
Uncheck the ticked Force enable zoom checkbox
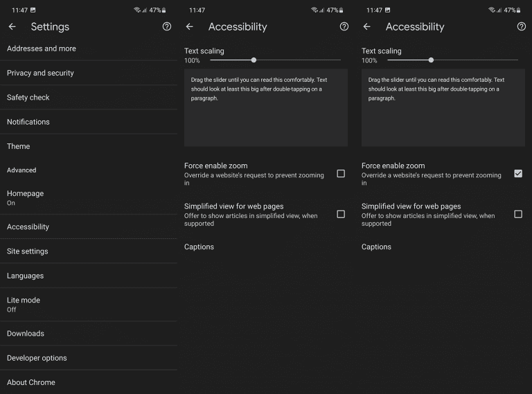click(518, 174)
